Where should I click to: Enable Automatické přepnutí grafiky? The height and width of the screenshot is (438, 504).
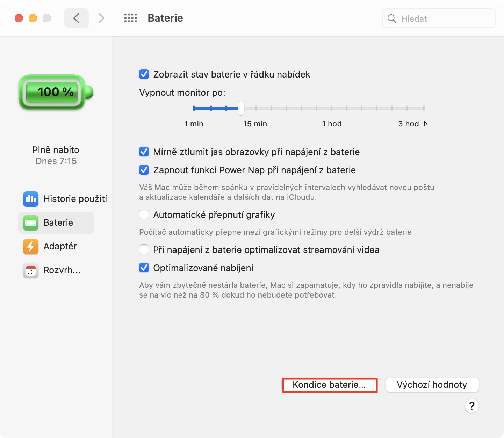144,214
